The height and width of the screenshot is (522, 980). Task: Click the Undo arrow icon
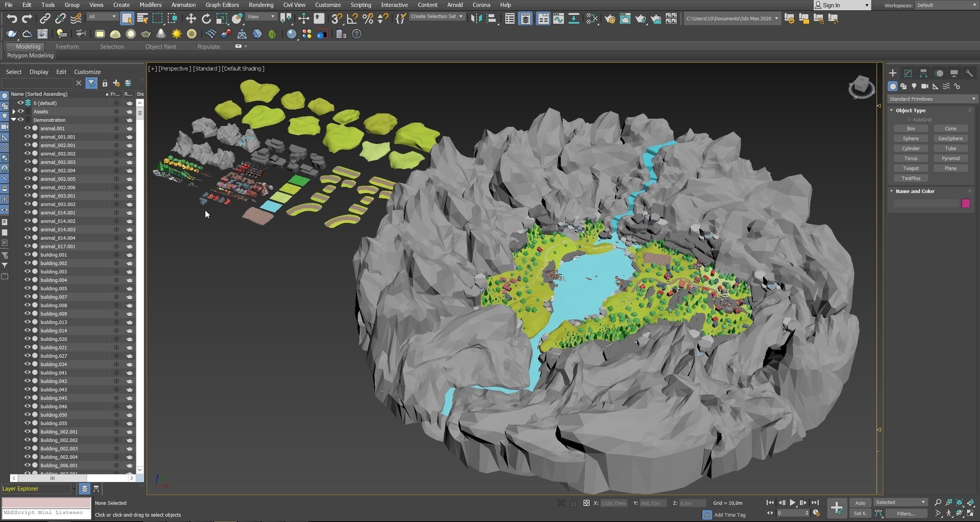12,18
